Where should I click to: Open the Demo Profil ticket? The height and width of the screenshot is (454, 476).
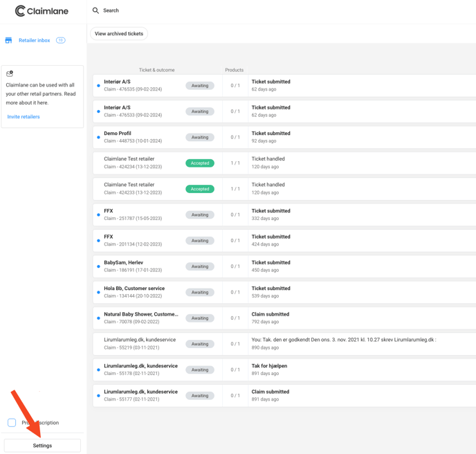pyautogui.click(x=284, y=137)
